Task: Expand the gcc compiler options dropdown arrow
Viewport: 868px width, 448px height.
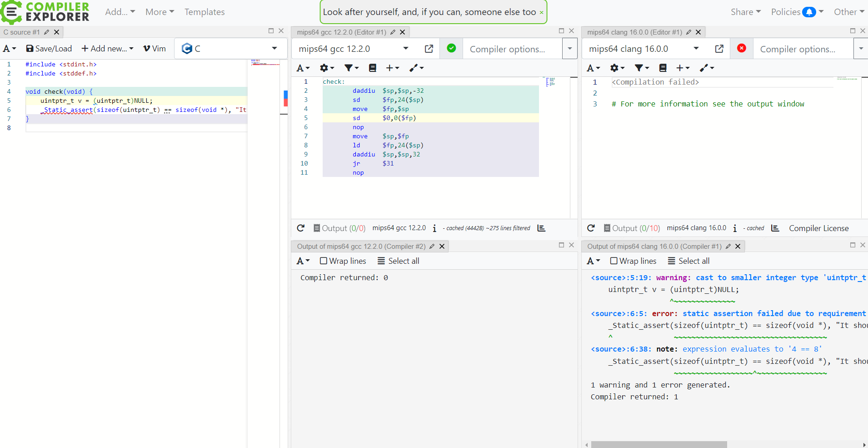Action: (569, 49)
